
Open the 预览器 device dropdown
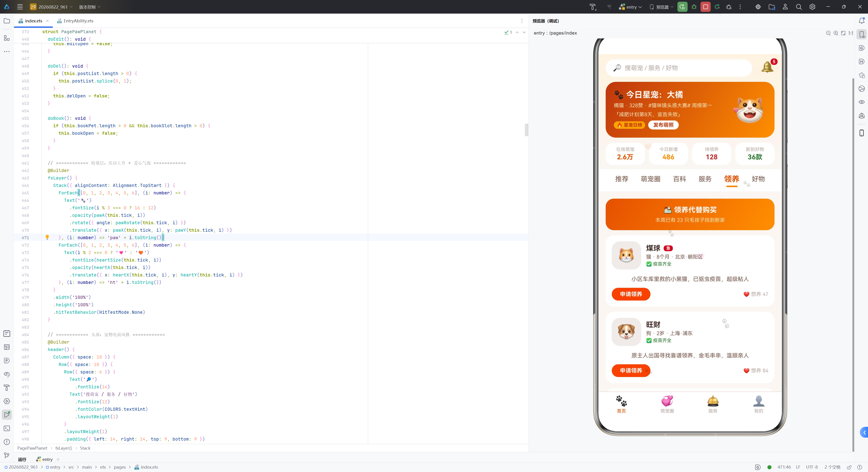point(661,7)
